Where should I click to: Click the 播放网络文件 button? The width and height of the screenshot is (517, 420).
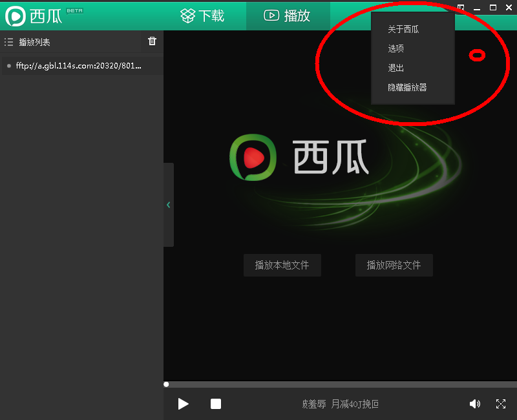[x=394, y=265]
